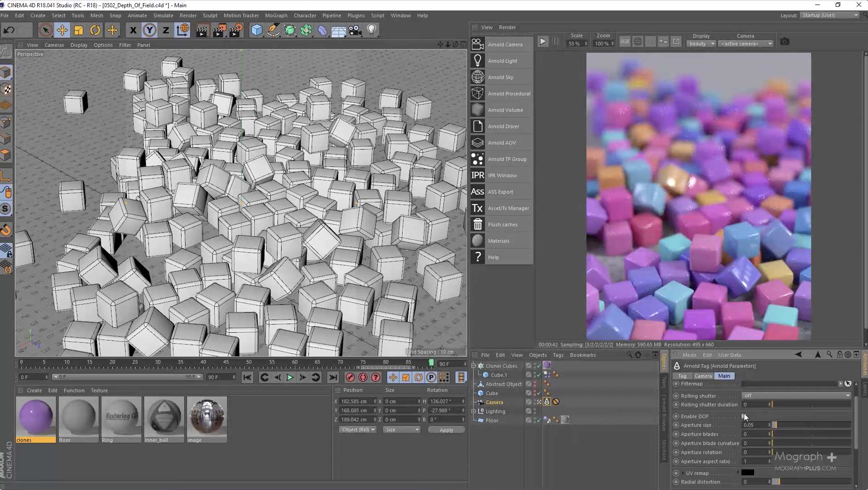This screenshot has height=490, width=868.
Task: Take IPR snapshot with camera icon
Action: 784,42
